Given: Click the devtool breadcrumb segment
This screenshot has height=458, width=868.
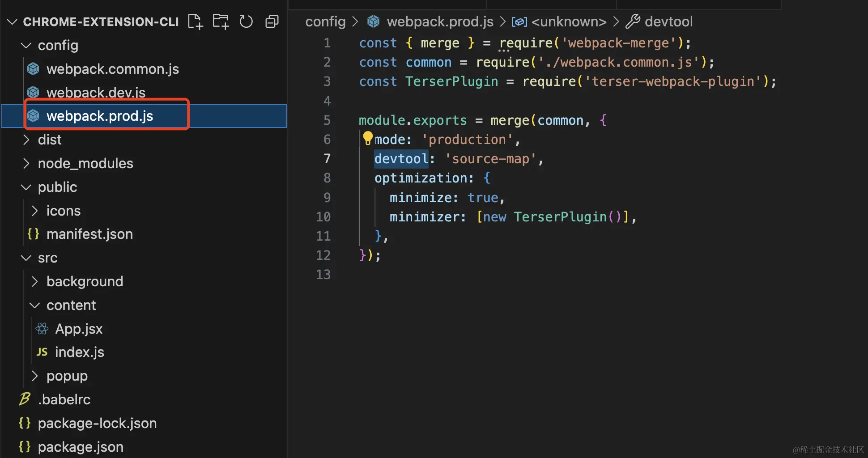Looking at the screenshot, I should [x=668, y=21].
